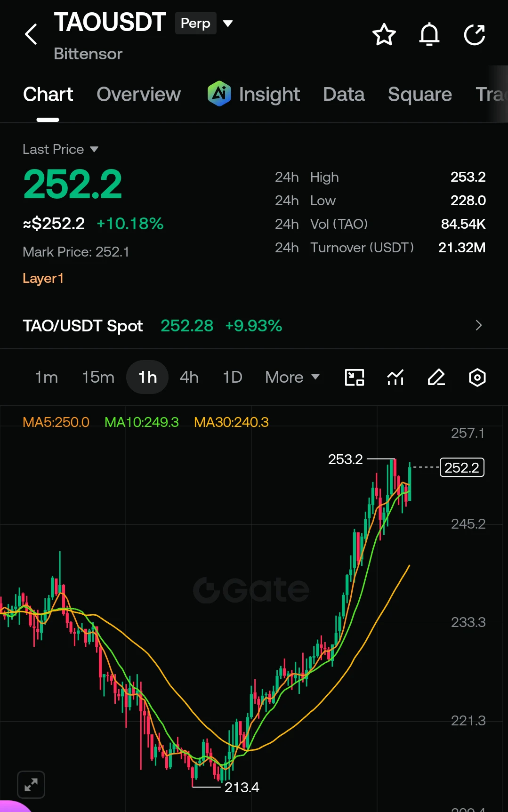Tap the MA10:249.3 indicator label
This screenshot has width=508, height=812.
pos(142,422)
